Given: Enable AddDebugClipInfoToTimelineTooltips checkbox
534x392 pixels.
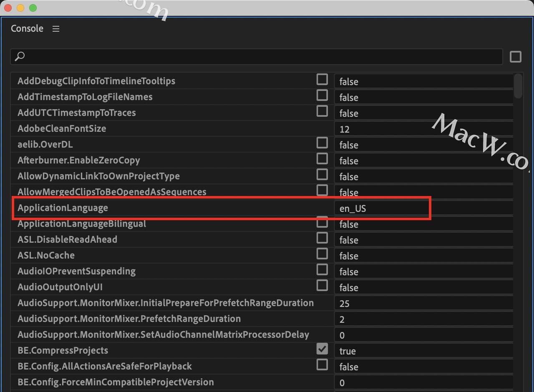Looking at the screenshot, I should (322, 79).
